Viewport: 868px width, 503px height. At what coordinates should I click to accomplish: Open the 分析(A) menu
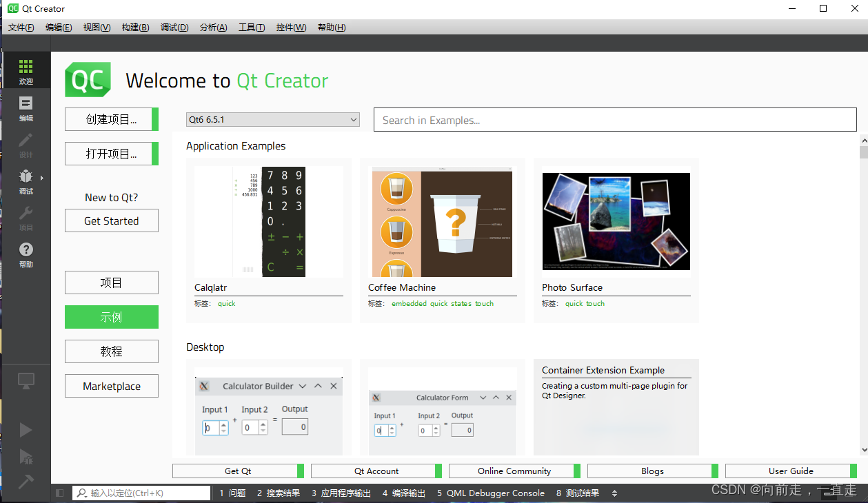point(213,27)
